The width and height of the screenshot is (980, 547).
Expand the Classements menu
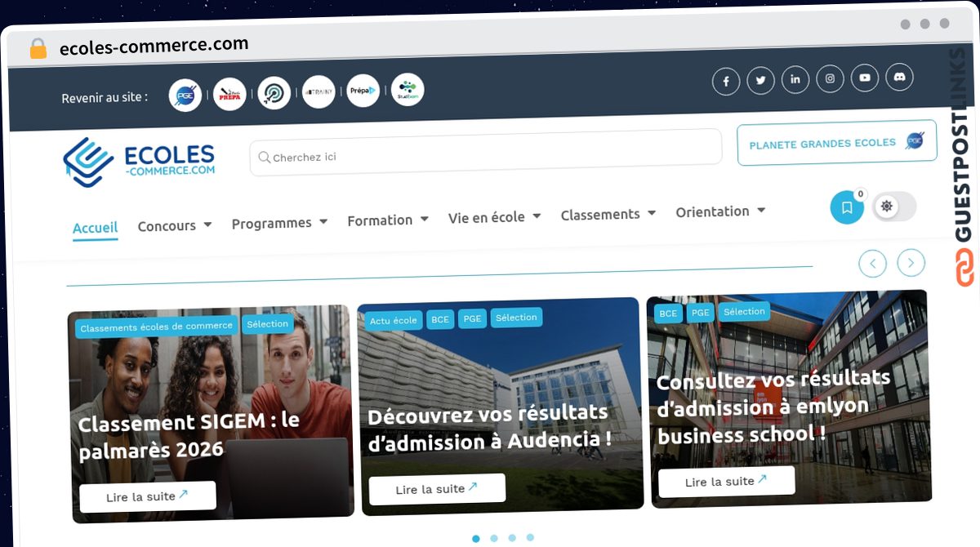point(608,214)
